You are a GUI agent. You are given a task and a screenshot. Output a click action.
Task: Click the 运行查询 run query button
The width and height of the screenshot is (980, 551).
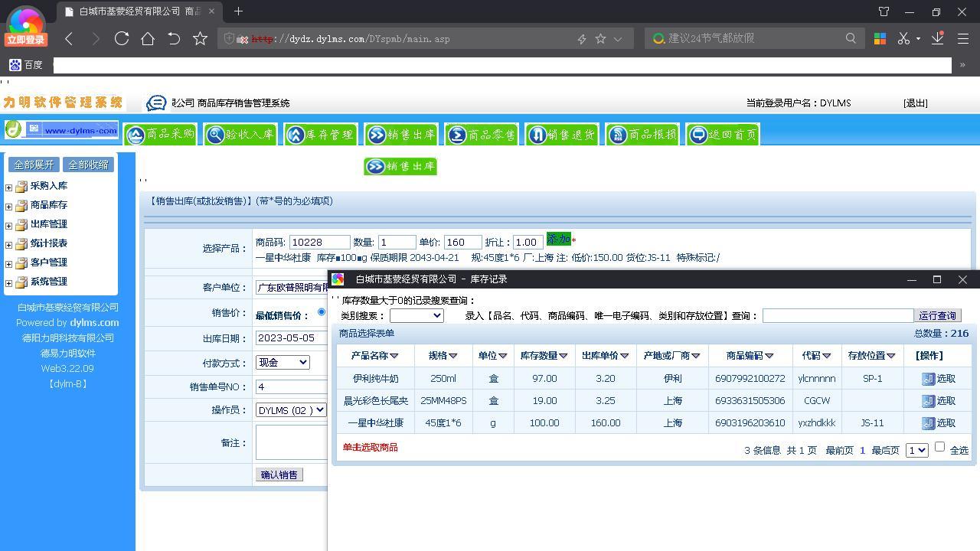tap(937, 315)
